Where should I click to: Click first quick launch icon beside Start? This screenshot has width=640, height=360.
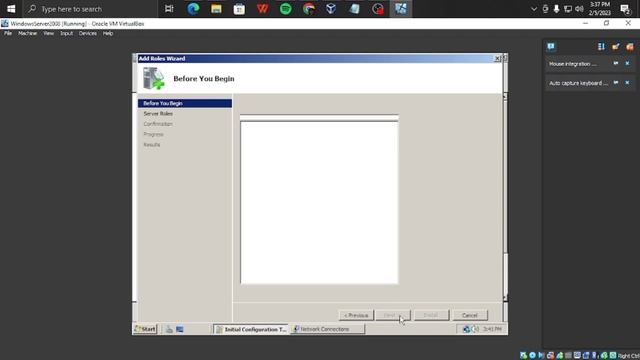(169, 329)
